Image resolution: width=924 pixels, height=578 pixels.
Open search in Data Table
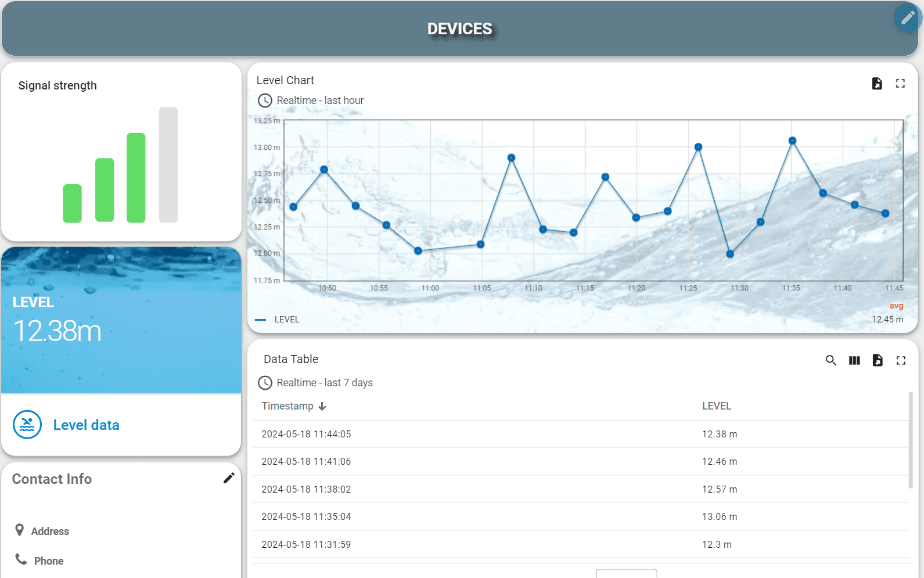coord(830,361)
